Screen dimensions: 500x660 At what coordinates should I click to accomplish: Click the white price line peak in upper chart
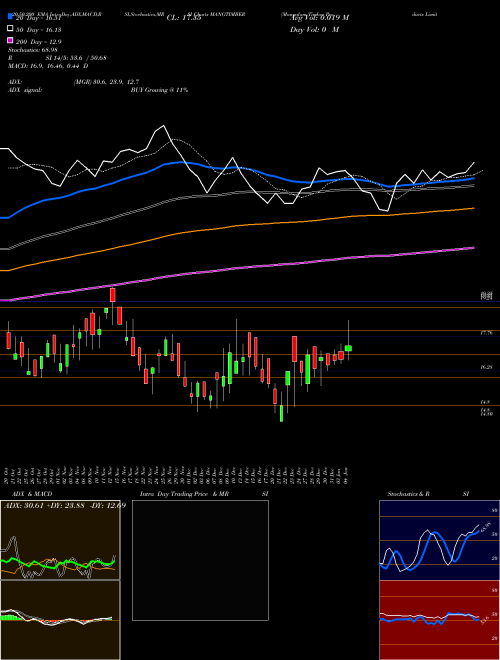tap(163, 126)
